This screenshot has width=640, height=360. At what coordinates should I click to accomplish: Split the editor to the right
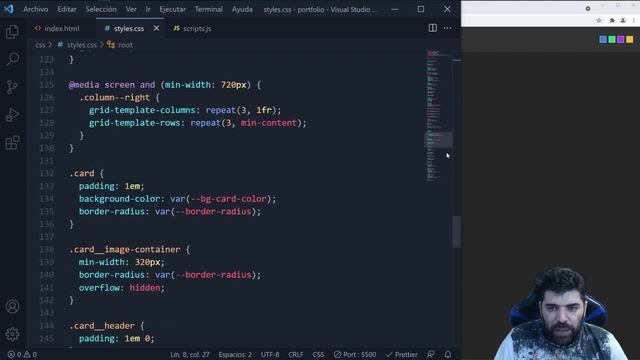pos(433,28)
